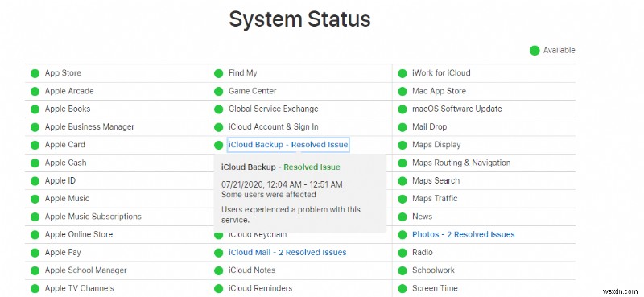The width and height of the screenshot is (644, 297).
Task: Select Apple School Manager service name
Action: [x=86, y=270]
